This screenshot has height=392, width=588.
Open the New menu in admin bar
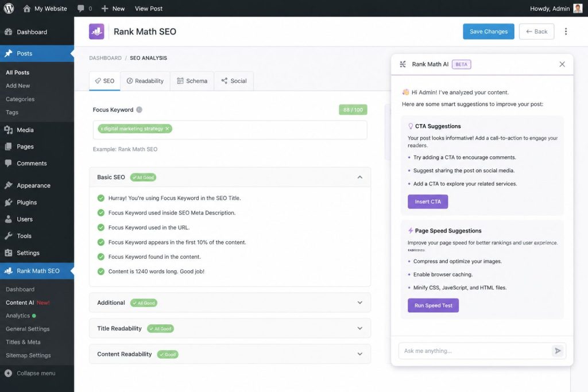click(x=113, y=8)
